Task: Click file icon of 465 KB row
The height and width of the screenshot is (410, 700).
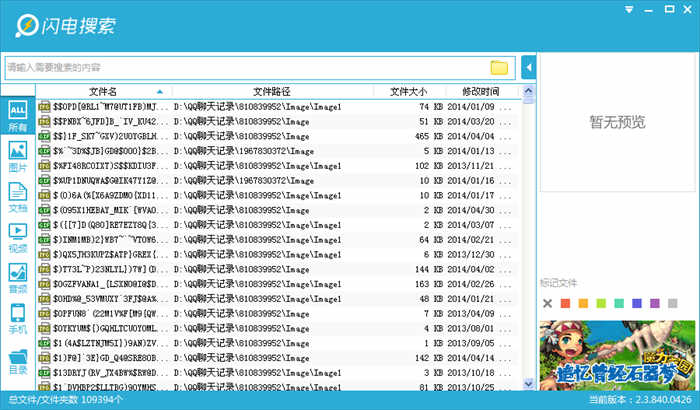Action: pyautogui.click(x=44, y=136)
